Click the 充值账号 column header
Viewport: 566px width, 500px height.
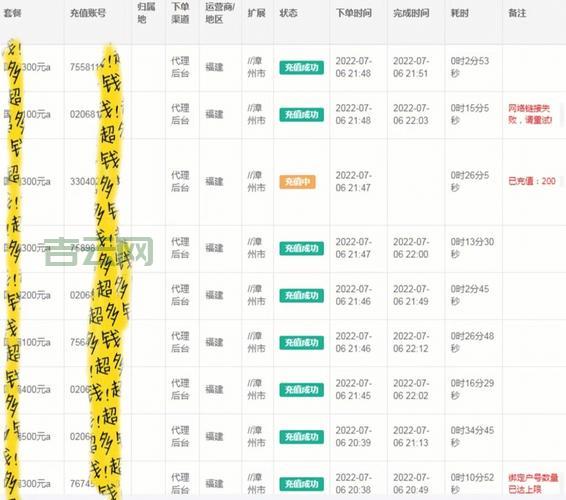(88, 13)
